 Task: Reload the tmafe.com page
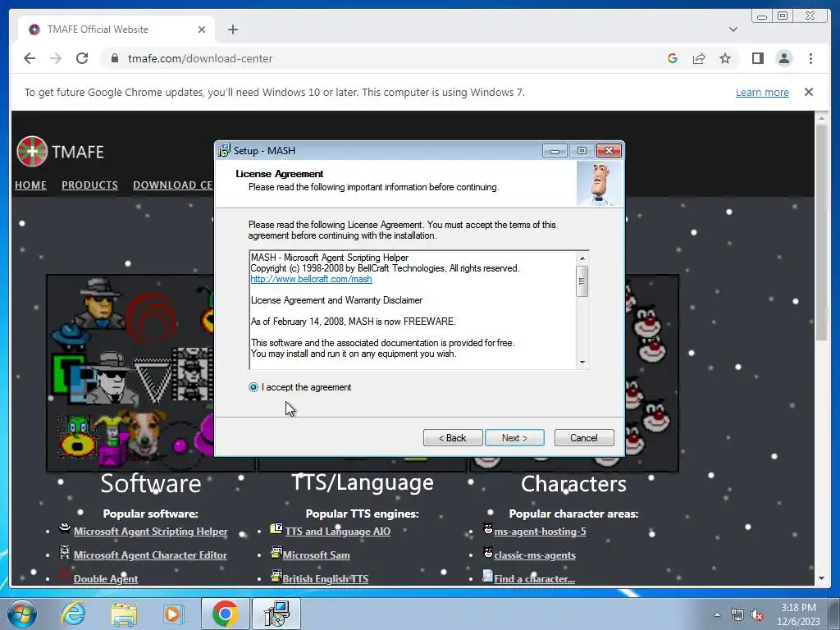pos(82,58)
